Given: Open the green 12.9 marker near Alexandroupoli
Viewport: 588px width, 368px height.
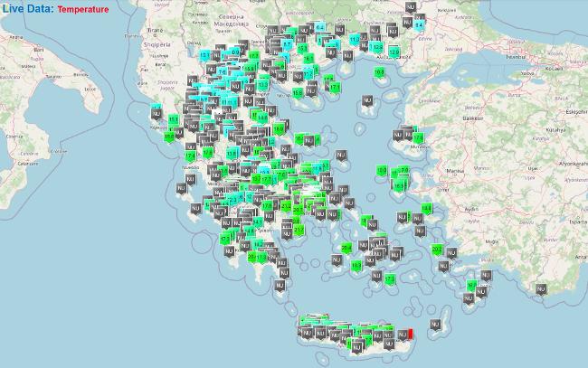Looking at the screenshot, I should pos(394,53).
